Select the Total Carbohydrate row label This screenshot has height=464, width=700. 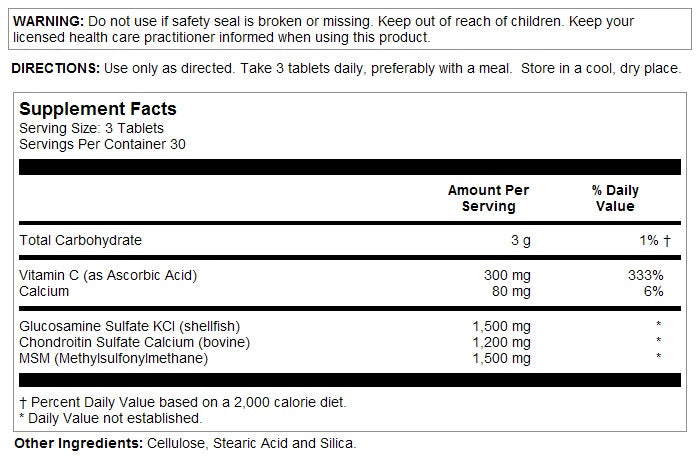(x=81, y=240)
